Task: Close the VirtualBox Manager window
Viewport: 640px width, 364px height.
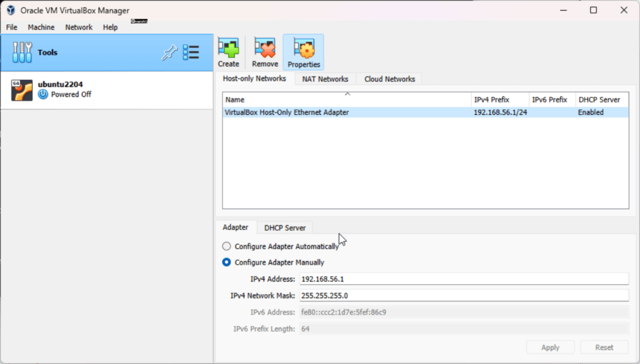Action: [624, 10]
